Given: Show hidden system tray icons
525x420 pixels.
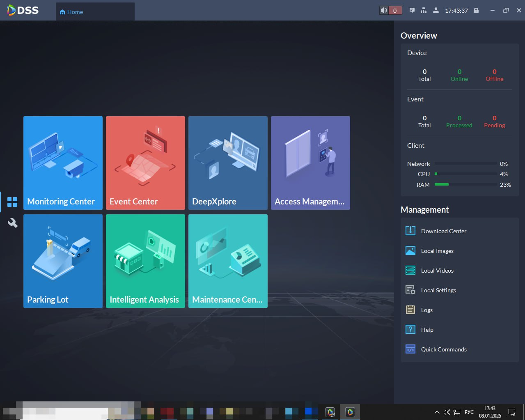Looking at the screenshot, I should tap(437, 412).
